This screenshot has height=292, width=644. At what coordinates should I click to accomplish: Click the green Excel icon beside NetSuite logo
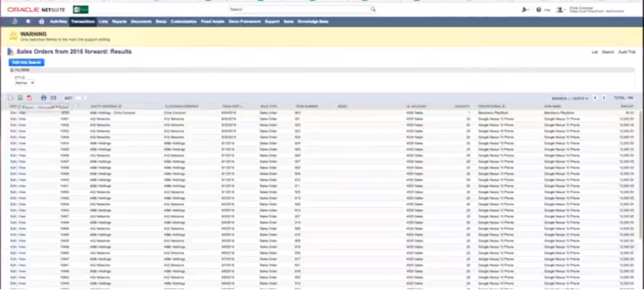click(80, 9)
